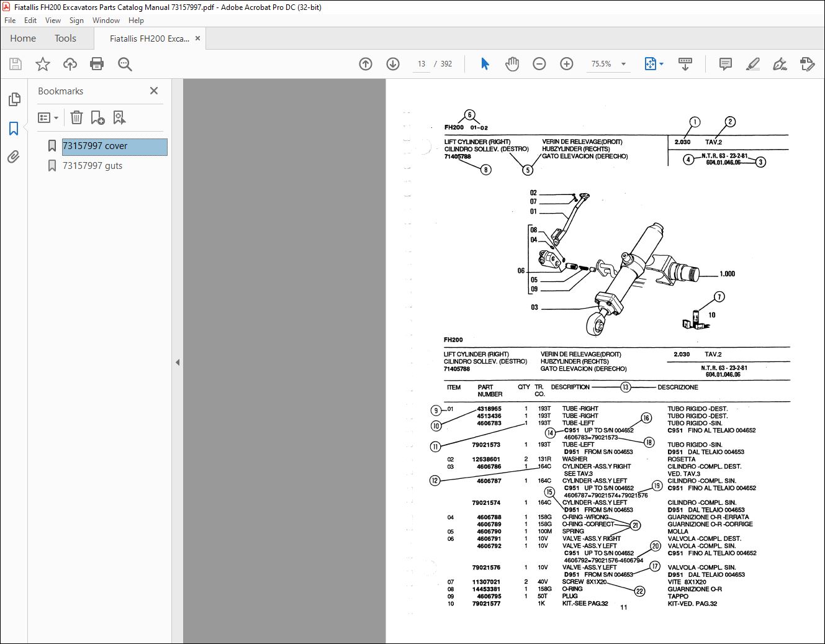Upload the file to cloud storage
This screenshot has width=825, height=644.
pyautogui.click(x=70, y=64)
